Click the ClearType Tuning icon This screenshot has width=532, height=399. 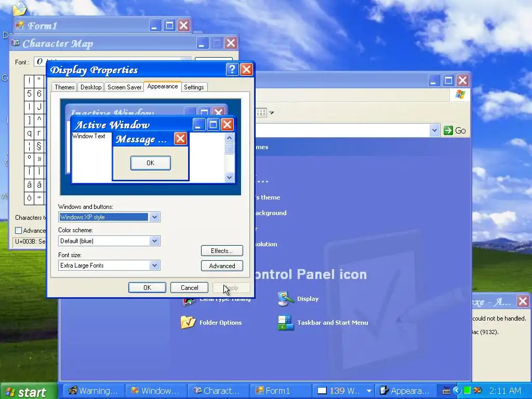tap(189, 301)
